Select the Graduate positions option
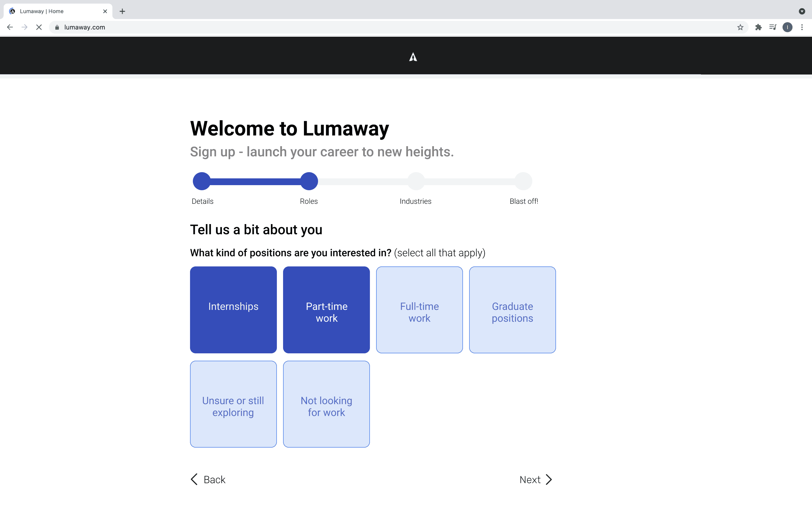The height and width of the screenshot is (508, 812). (x=512, y=310)
